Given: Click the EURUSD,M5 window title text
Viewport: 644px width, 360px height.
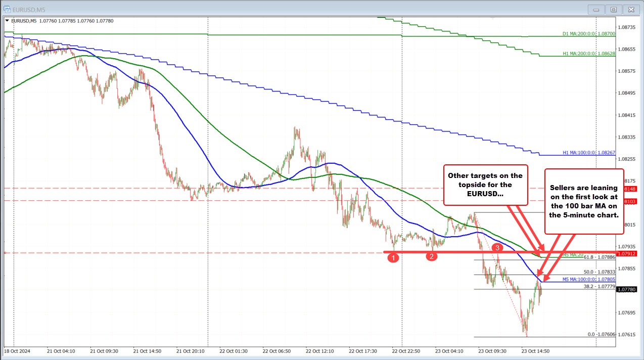Looking at the screenshot, I should [28, 9].
